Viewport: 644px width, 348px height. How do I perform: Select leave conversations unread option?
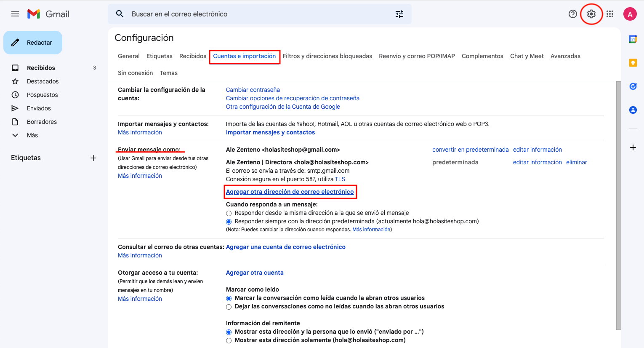pos(229,307)
